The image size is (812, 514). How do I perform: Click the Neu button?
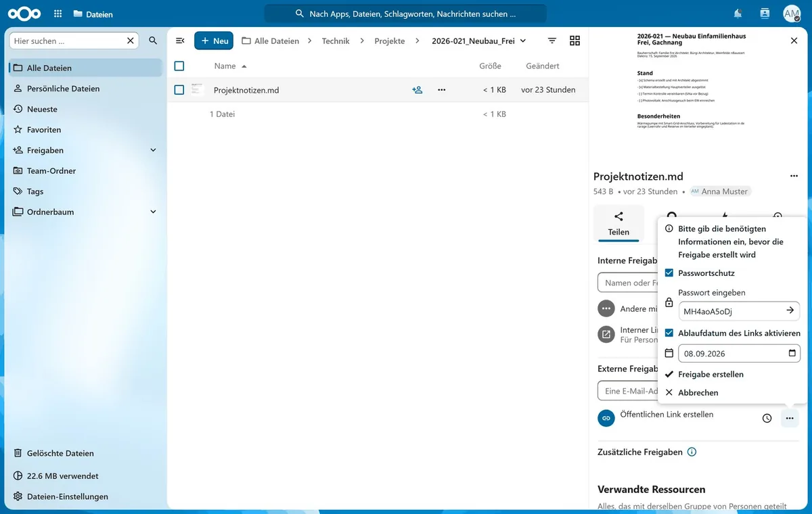point(214,41)
